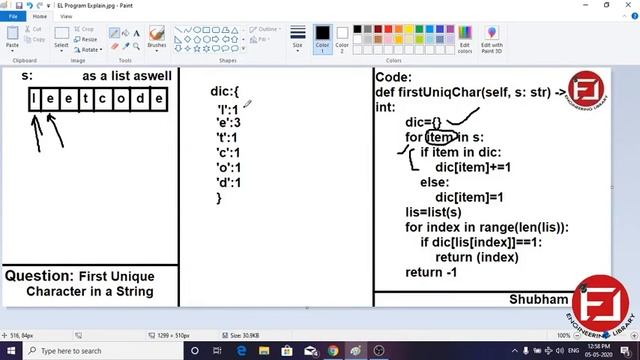Screen dimensions: 640x360
Task: Click the taskbar clock showing 12:58 PM
Action: pos(599,351)
